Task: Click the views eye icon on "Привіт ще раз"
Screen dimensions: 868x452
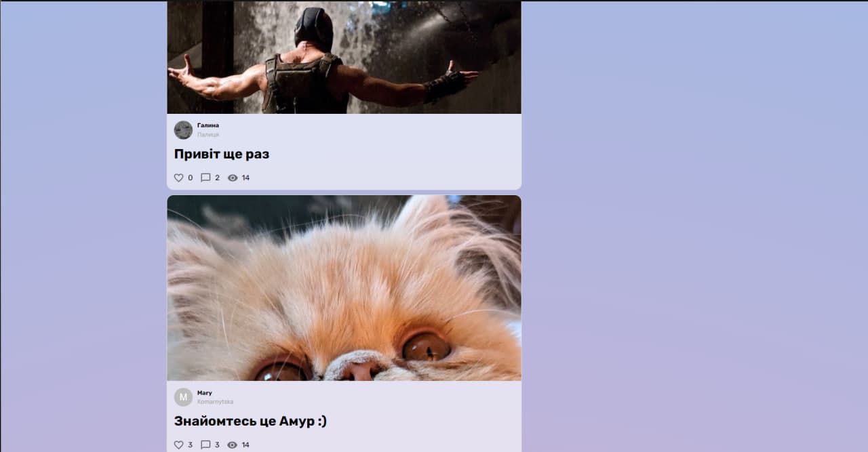Action: [x=233, y=178]
